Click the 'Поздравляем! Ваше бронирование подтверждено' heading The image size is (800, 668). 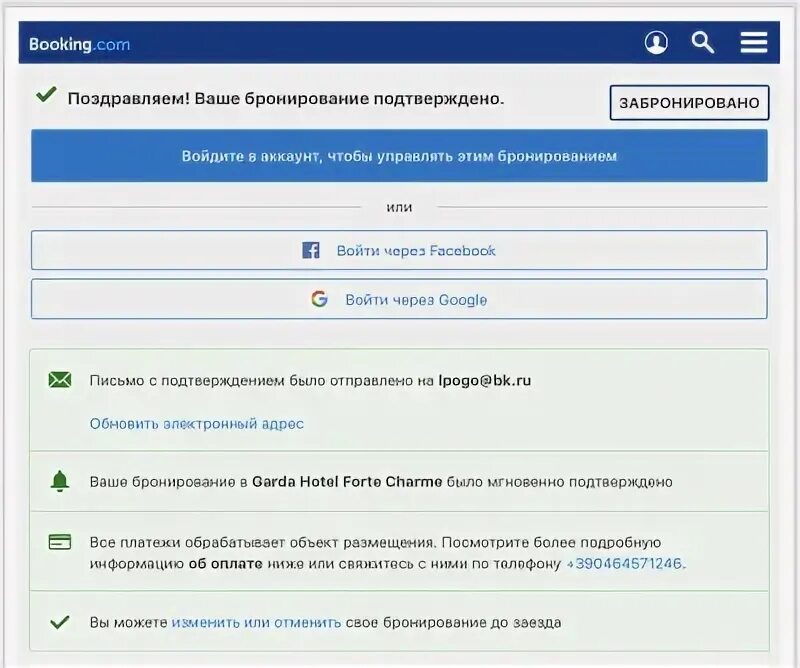pos(286,98)
